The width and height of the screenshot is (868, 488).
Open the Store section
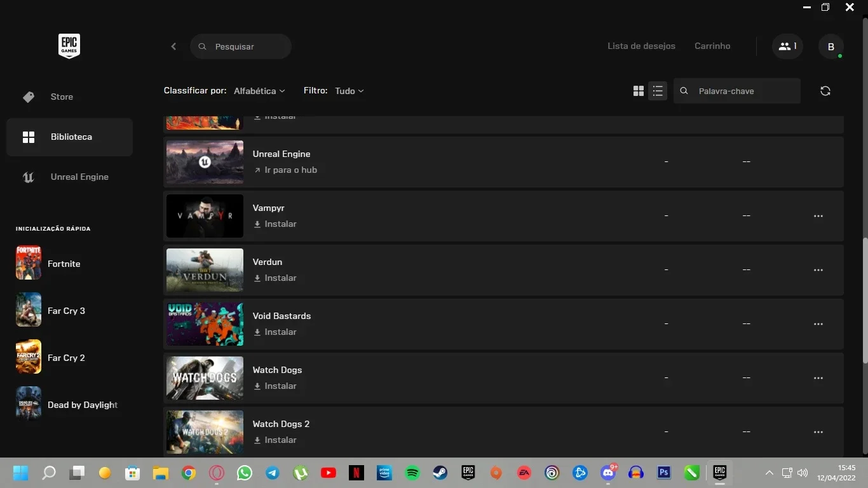click(69, 97)
